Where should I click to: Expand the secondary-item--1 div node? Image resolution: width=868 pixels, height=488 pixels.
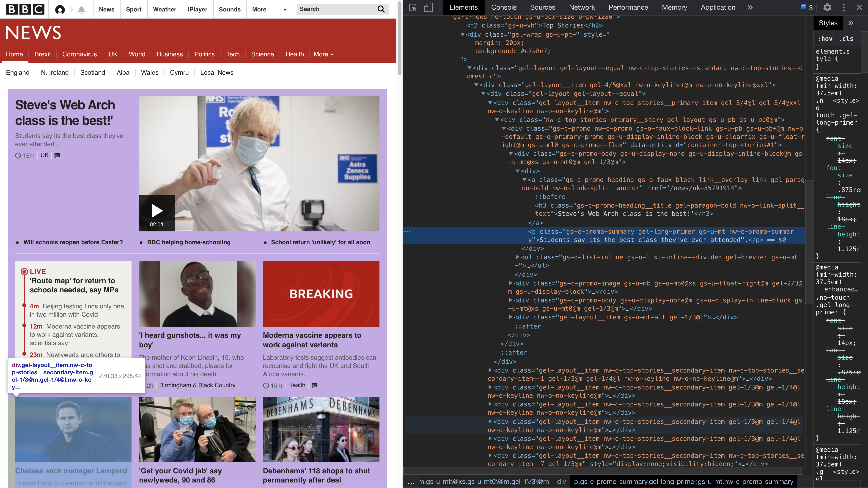pos(490,370)
